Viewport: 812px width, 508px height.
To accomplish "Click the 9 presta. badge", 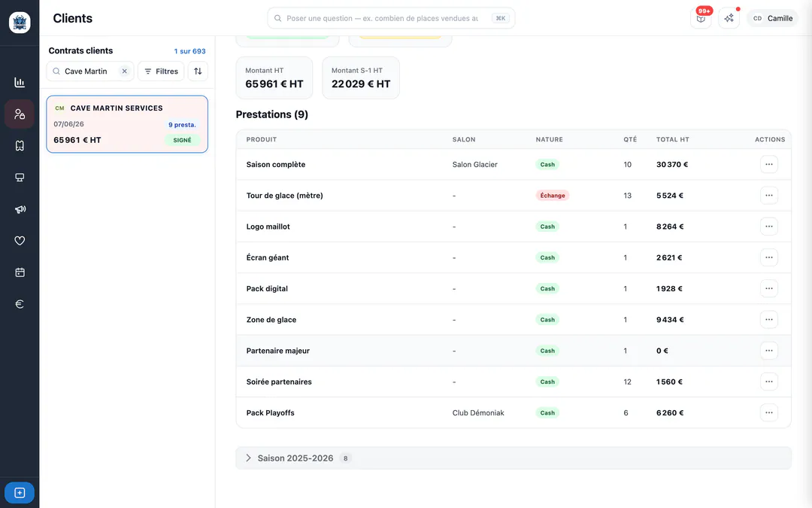I will click(x=182, y=125).
